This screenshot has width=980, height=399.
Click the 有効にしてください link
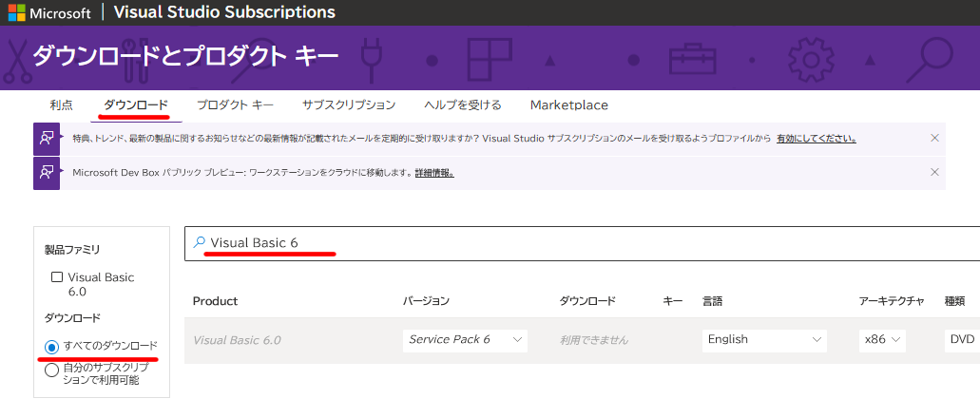817,139
